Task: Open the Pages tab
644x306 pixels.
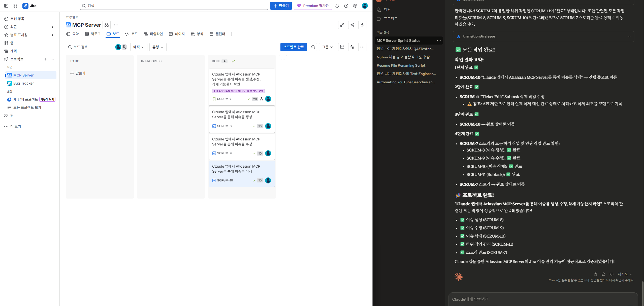Action: [x=177, y=34]
